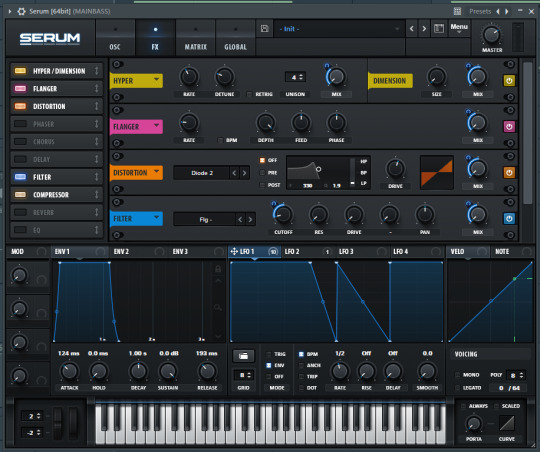Enable MONO voicing checkbox
Viewport: 540px width, 452px height.
[457, 375]
